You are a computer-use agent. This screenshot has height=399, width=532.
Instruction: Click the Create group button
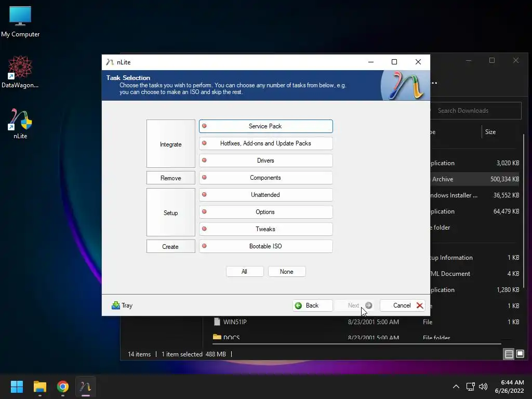170,246
